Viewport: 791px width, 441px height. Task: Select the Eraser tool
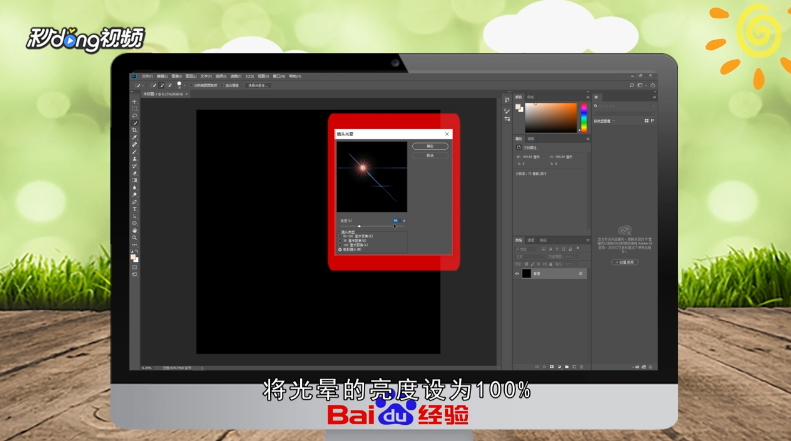tap(135, 173)
